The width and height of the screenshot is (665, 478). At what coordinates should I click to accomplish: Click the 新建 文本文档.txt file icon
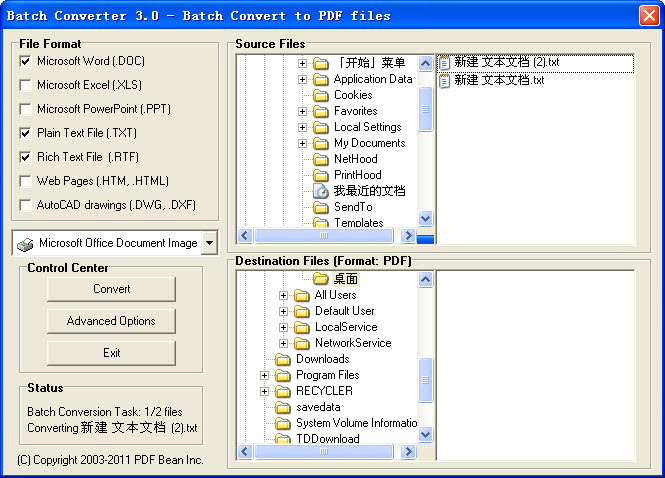pyautogui.click(x=445, y=80)
